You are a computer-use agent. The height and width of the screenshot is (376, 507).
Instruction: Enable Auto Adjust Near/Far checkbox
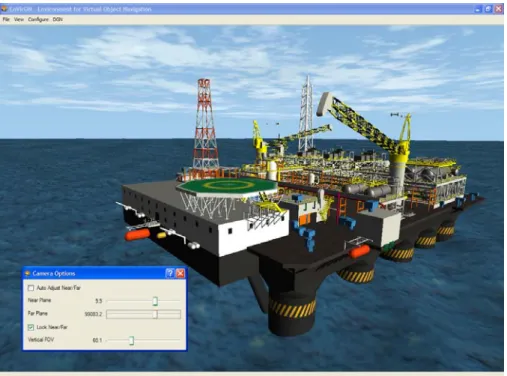click(31, 288)
